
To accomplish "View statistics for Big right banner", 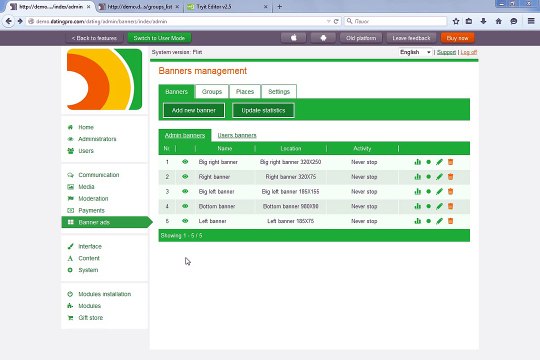I will point(417,162).
